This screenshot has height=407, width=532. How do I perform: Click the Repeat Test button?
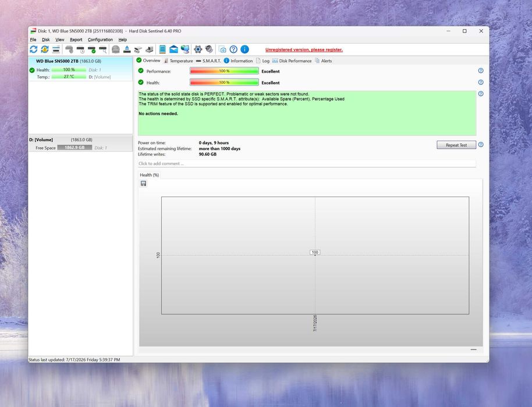click(456, 145)
